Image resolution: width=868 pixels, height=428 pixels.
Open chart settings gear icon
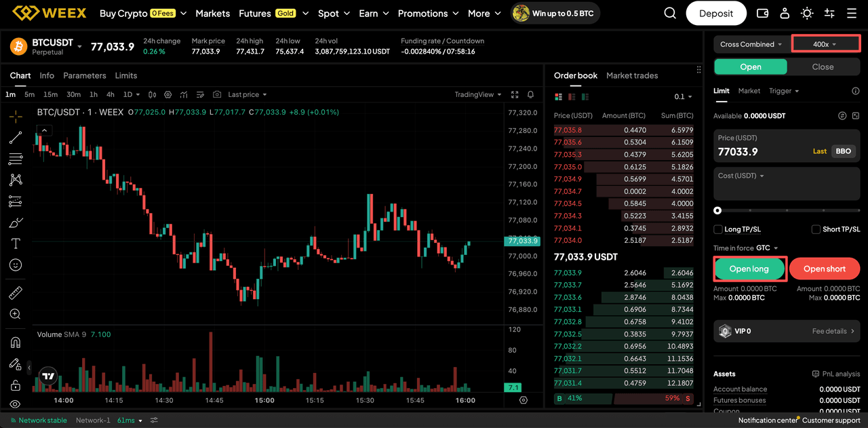[167, 94]
